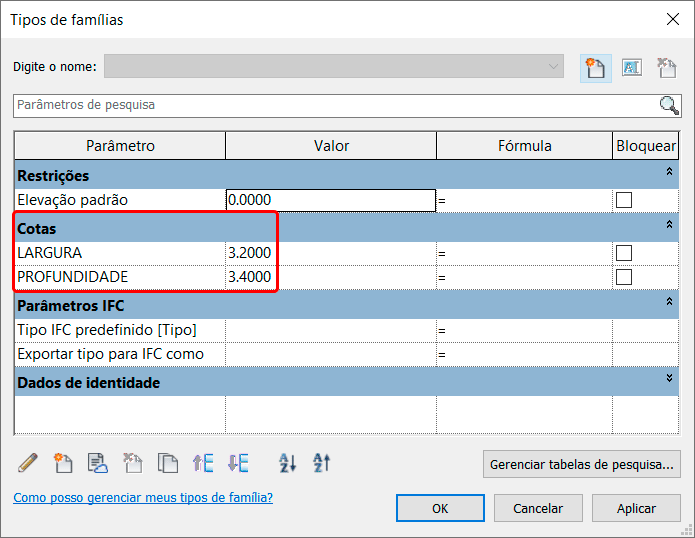
Task: Click the LARGURA value field
Action: point(330,253)
